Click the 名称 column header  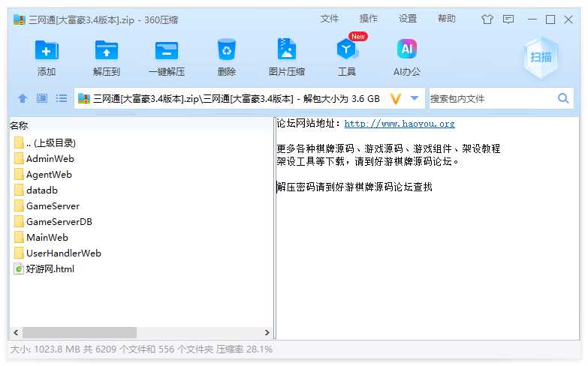pos(19,125)
